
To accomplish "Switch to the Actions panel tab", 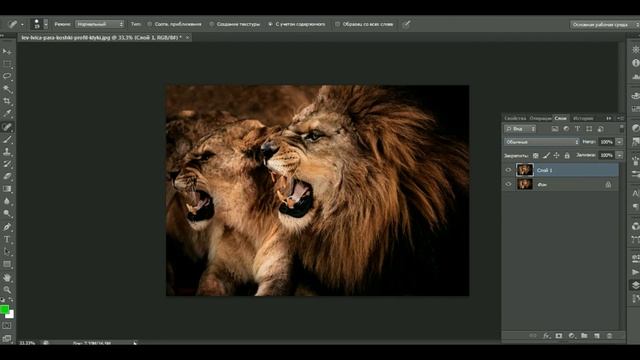I will tap(540, 118).
